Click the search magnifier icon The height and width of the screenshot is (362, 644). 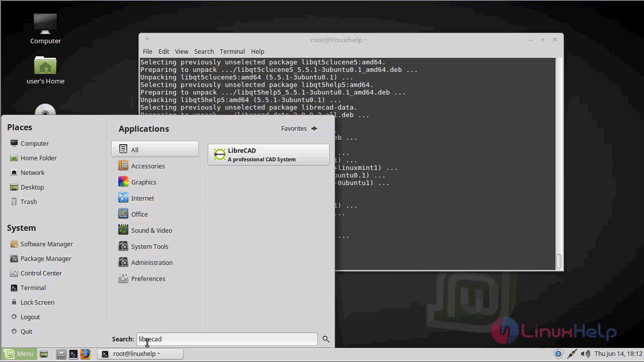[326, 339]
